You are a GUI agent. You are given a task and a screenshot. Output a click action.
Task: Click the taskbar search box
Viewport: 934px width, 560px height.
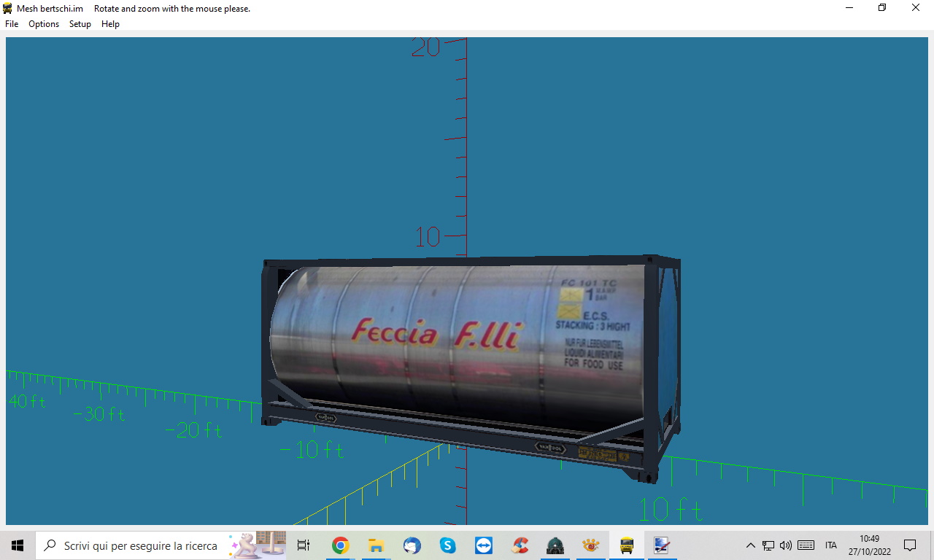point(162,545)
